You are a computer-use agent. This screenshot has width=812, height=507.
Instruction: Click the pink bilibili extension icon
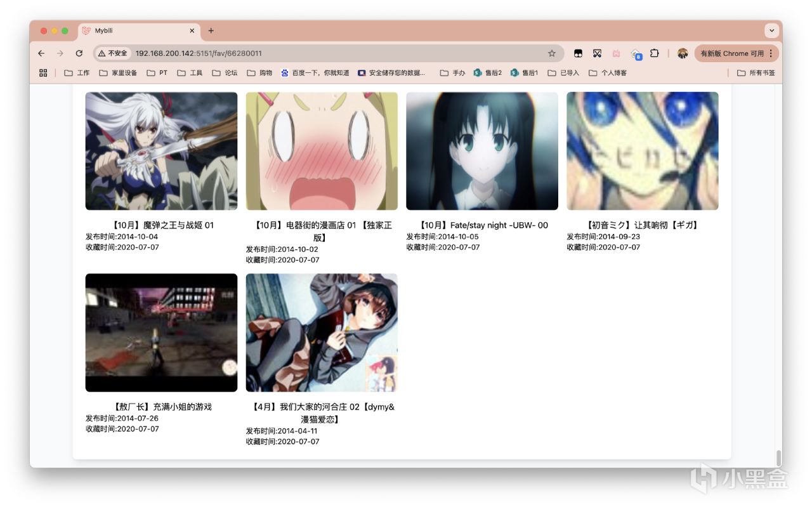pos(616,53)
